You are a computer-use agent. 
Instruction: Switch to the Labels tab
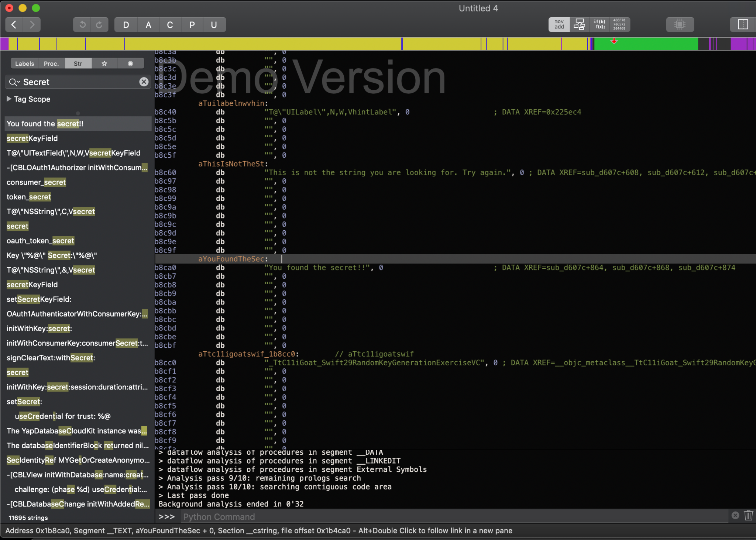pos(25,63)
